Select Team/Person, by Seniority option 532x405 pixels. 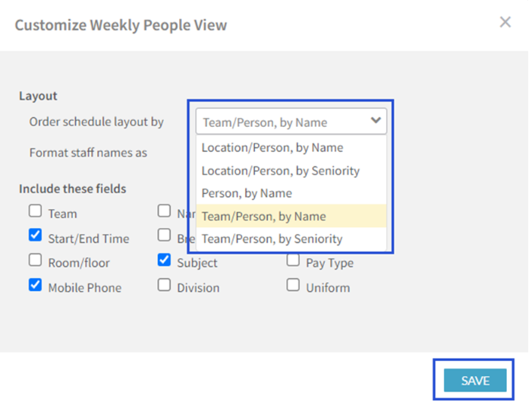coord(291,239)
